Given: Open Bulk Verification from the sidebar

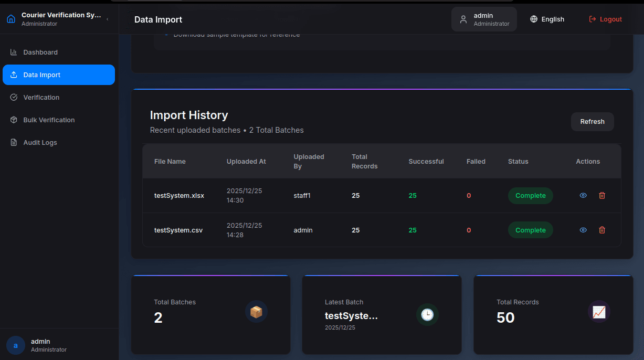Looking at the screenshot, I should (49, 120).
